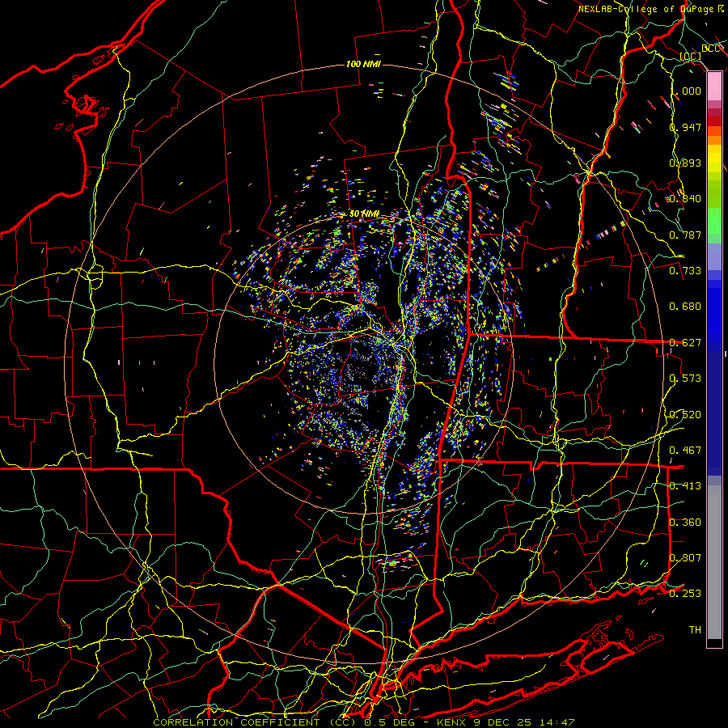
Task: Click the 14:47 timestamp in bottom caption
Action: [x=558, y=722]
